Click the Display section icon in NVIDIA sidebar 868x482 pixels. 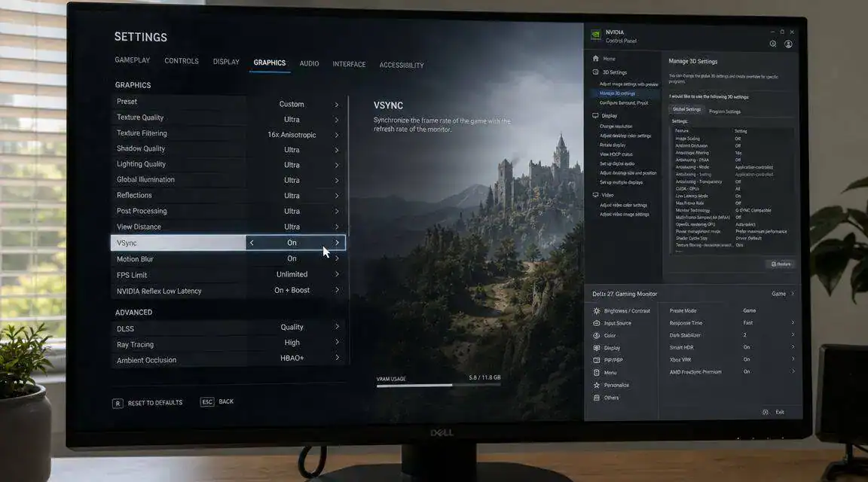click(595, 116)
